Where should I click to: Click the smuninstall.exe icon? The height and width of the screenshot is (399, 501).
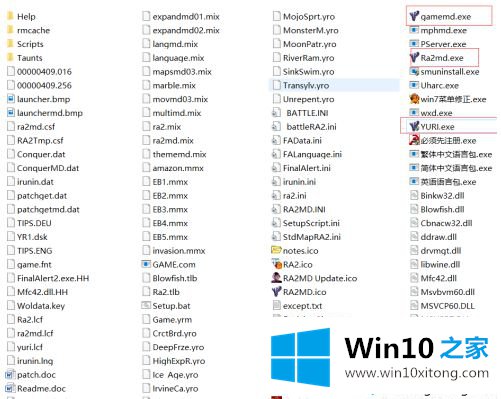(414, 71)
